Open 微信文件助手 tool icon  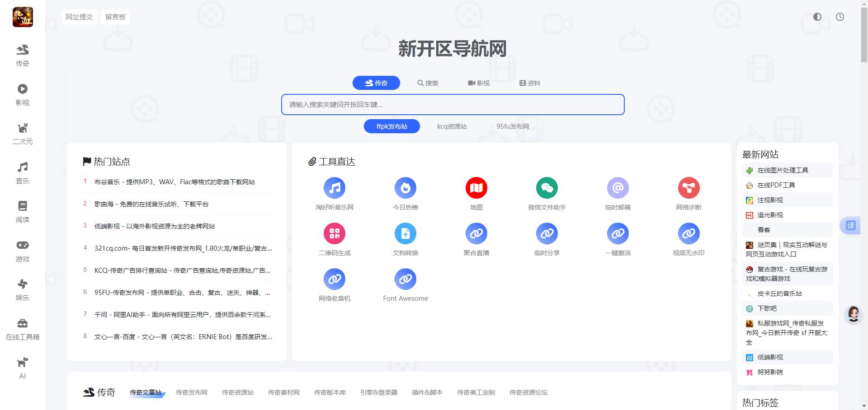click(x=547, y=188)
